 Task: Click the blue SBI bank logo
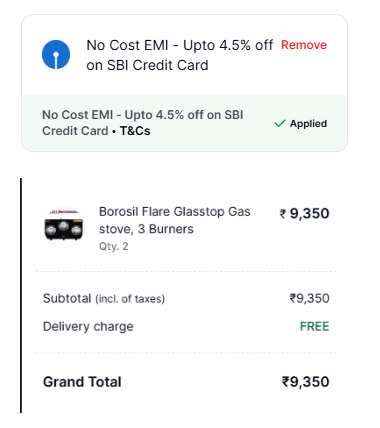click(x=56, y=55)
